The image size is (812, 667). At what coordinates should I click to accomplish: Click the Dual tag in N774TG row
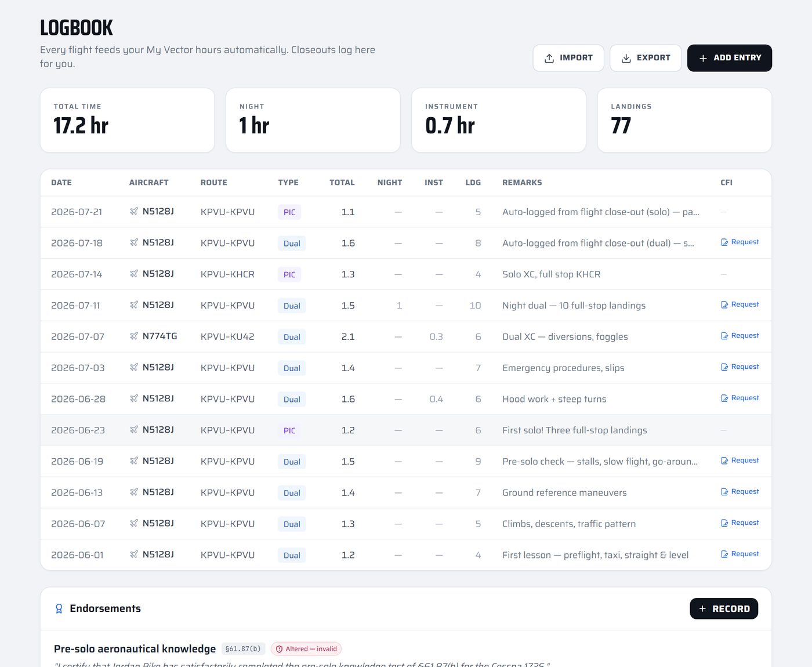tap(292, 337)
